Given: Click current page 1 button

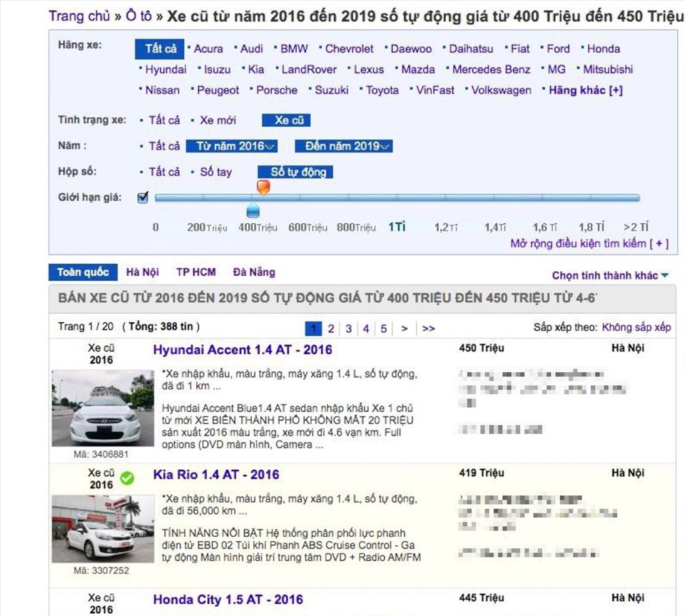Looking at the screenshot, I should point(313,328).
